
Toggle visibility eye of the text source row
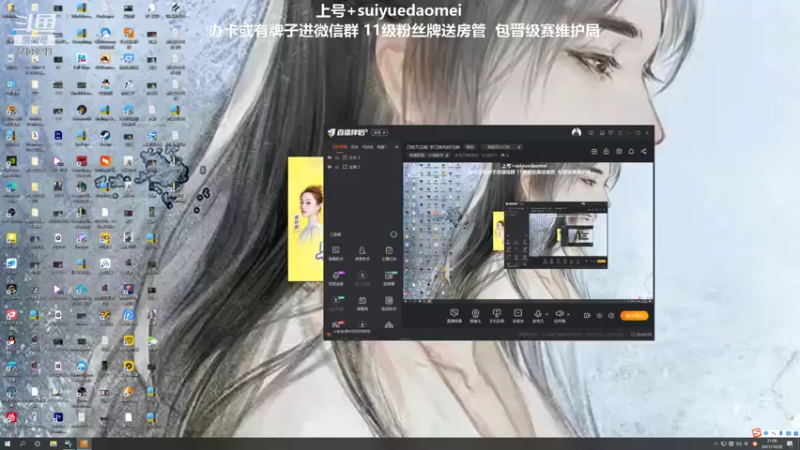pos(330,158)
